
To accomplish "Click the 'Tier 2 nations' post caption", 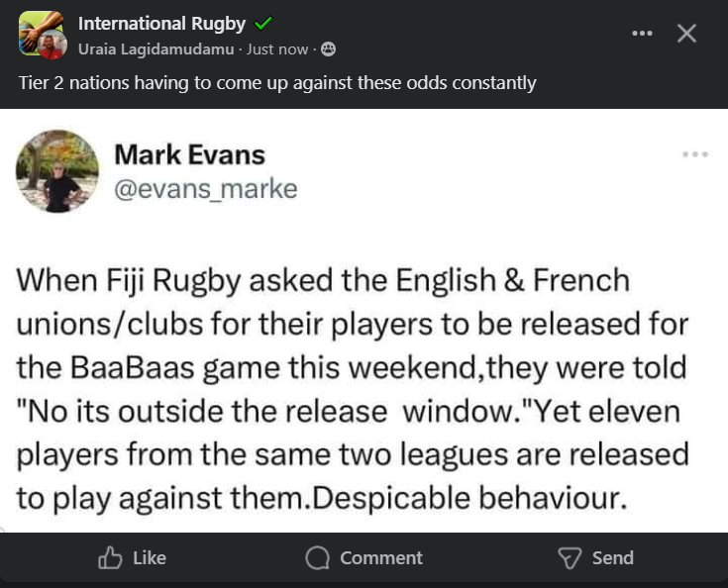I will (277, 83).
